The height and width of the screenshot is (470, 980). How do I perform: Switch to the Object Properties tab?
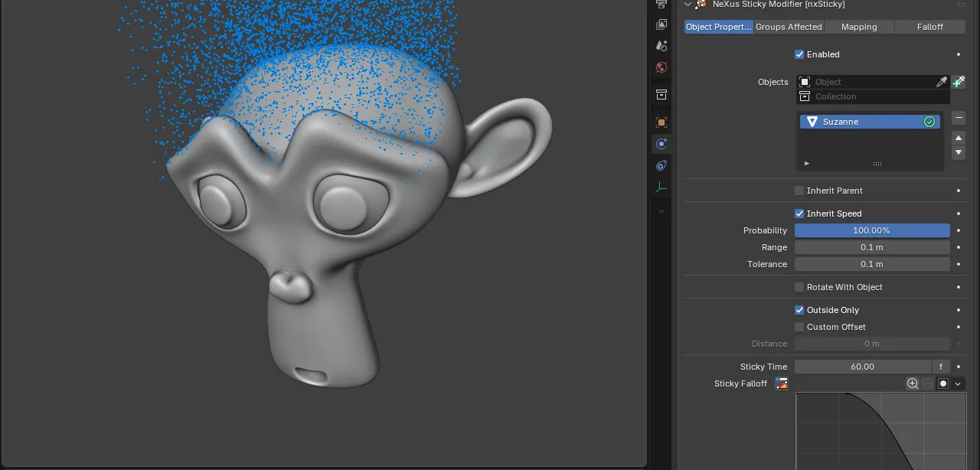point(719,27)
